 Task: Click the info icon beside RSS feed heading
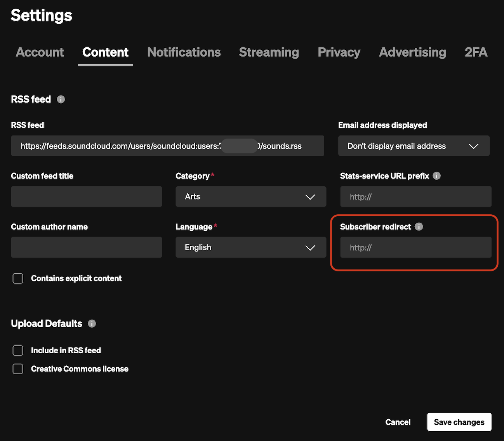pos(61,99)
